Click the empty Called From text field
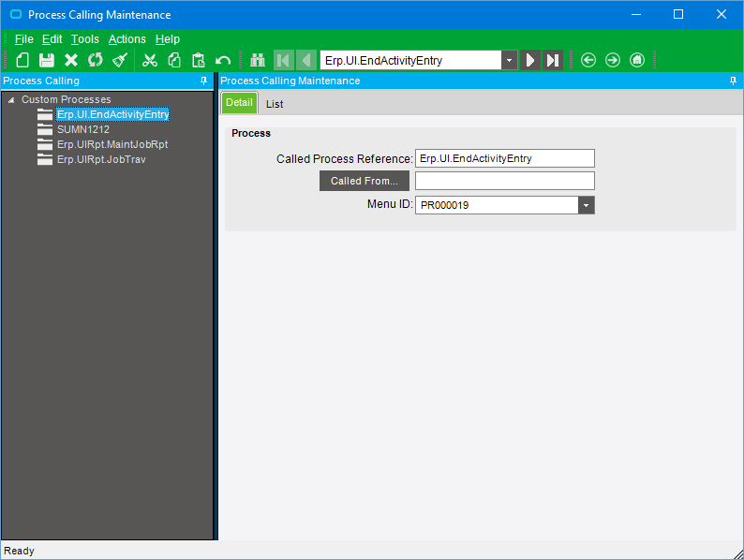 505,181
